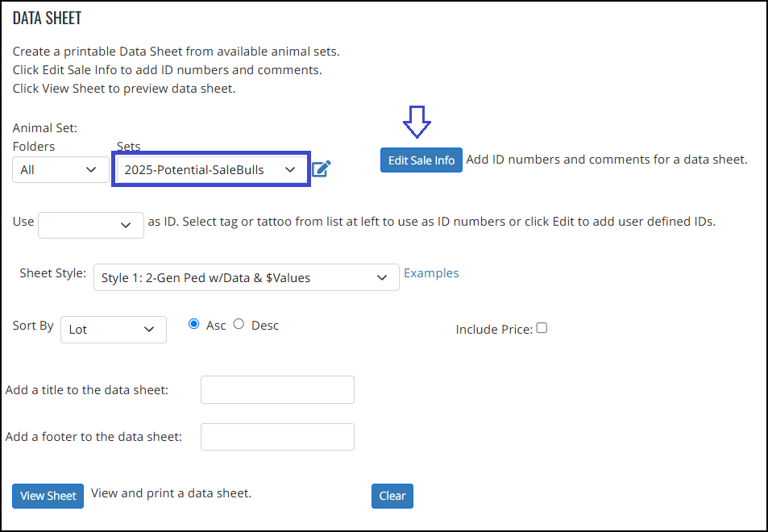
Task: Click the View Sheet button
Action: (48, 496)
